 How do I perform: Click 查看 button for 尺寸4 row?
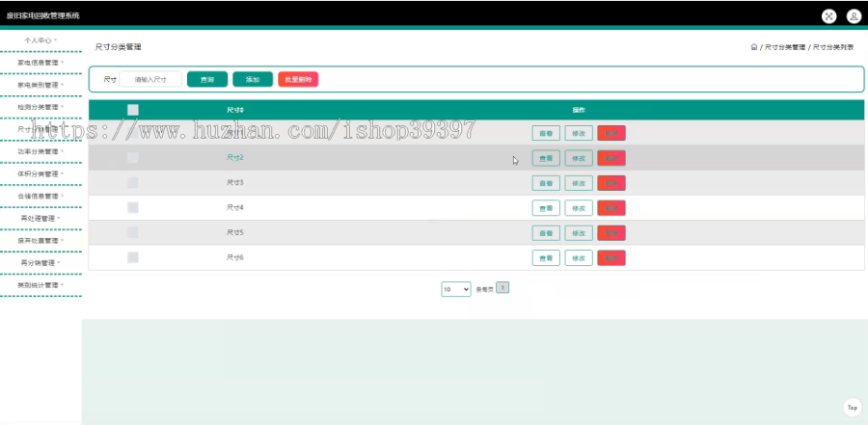coord(546,208)
